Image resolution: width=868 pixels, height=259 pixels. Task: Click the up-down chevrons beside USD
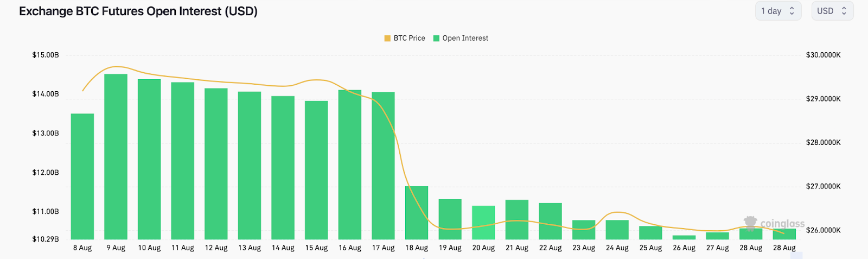844,11
